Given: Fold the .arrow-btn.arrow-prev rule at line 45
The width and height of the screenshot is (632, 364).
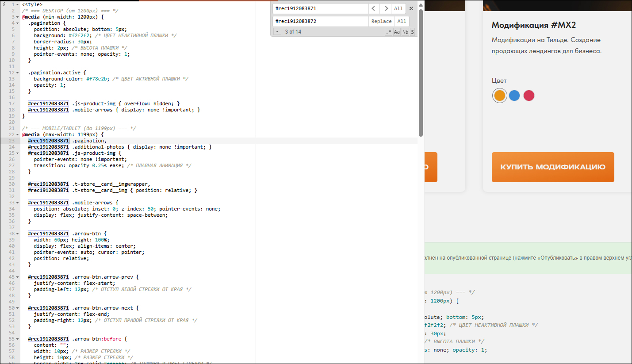Looking at the screenshot, I should coord(17,277).
